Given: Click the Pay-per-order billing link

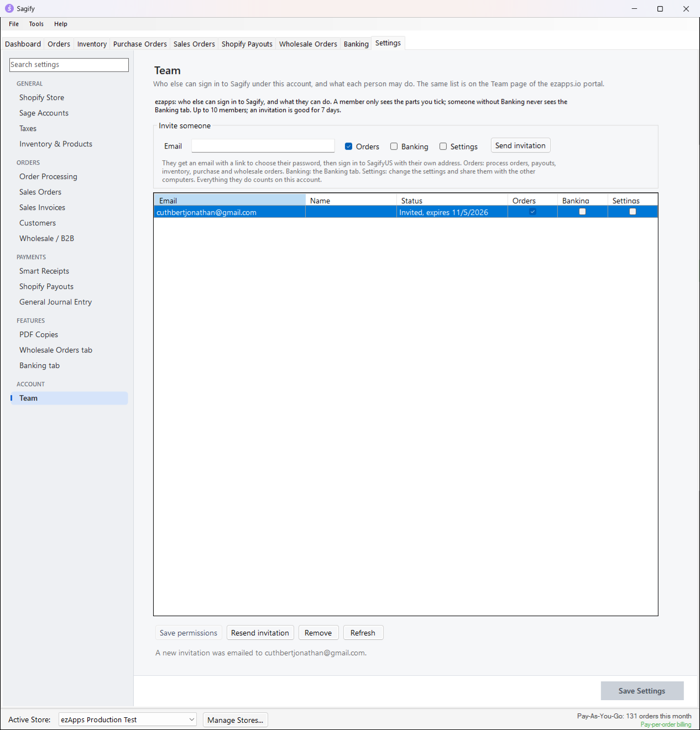Looking at the screenshot, I should click(666, 724).
